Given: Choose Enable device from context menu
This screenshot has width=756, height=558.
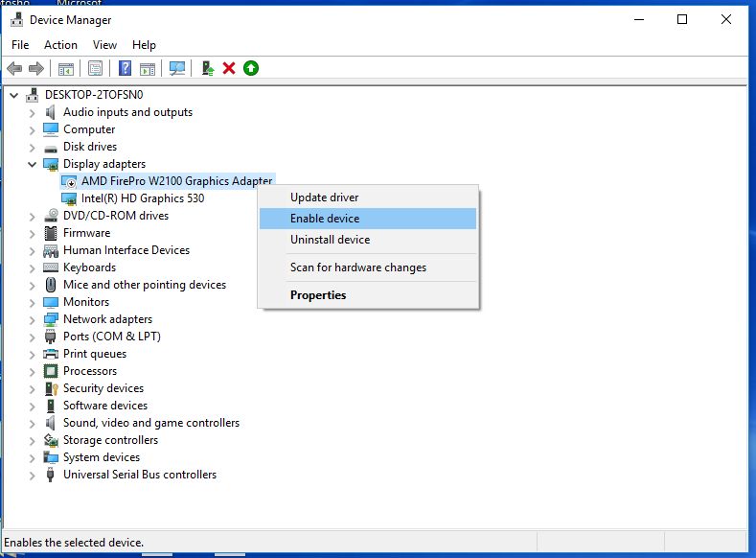Looking at the screenshot, I should tap(368, 219).
